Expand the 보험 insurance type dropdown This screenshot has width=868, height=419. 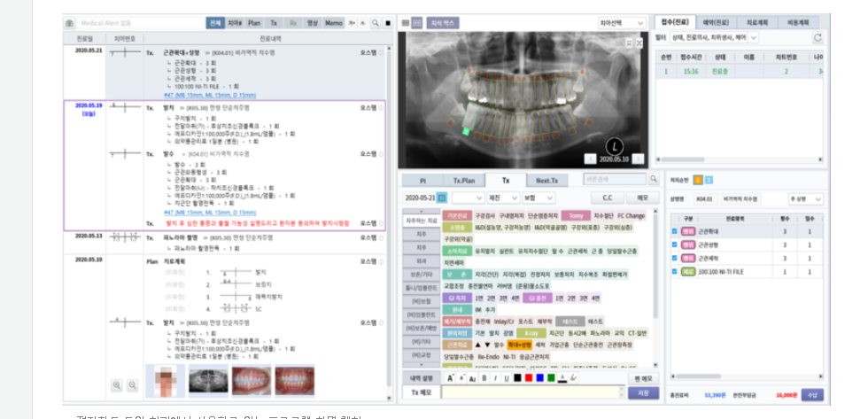(539, 198)
